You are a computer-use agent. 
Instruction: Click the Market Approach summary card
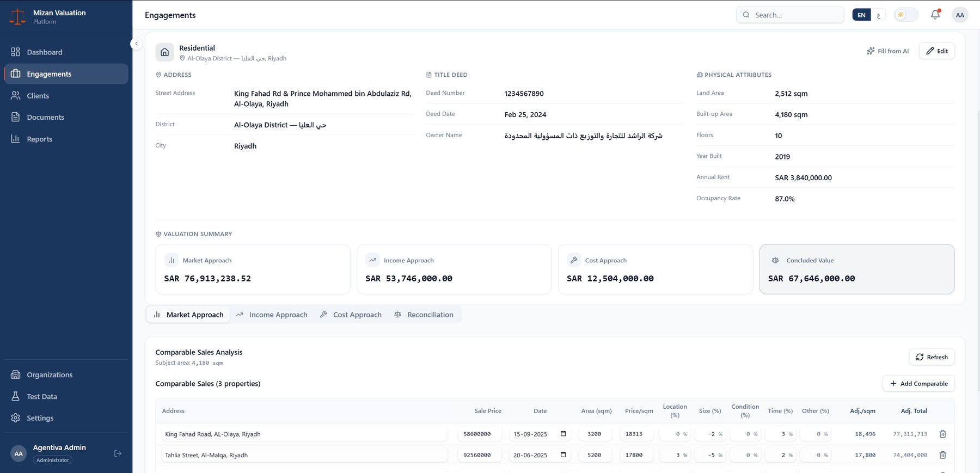coord(253,269)
